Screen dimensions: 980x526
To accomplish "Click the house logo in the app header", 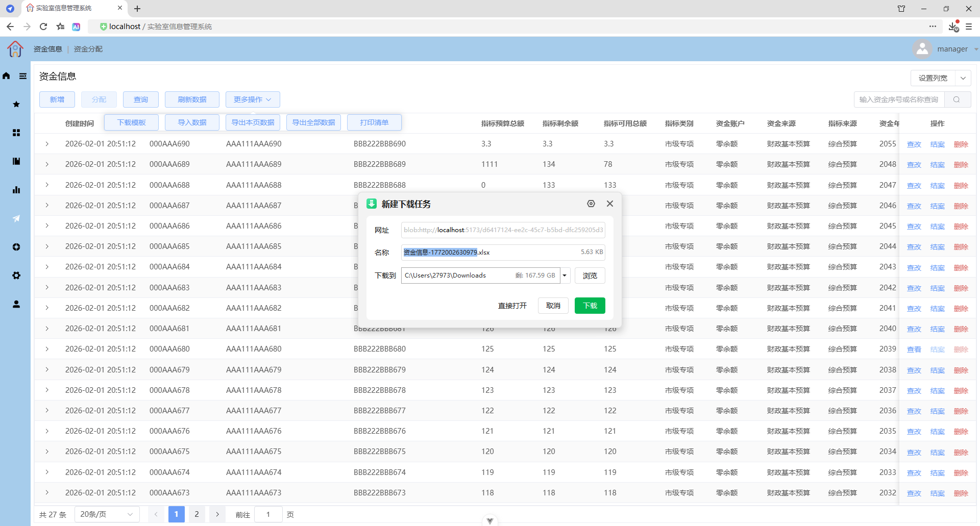I will point(15,49).
